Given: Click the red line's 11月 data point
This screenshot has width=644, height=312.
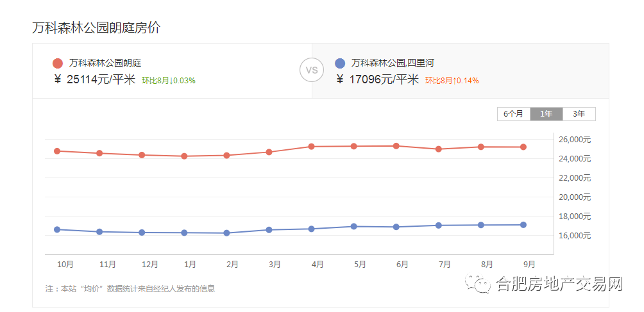Looking at the screenshot, I should pos(99,153).
